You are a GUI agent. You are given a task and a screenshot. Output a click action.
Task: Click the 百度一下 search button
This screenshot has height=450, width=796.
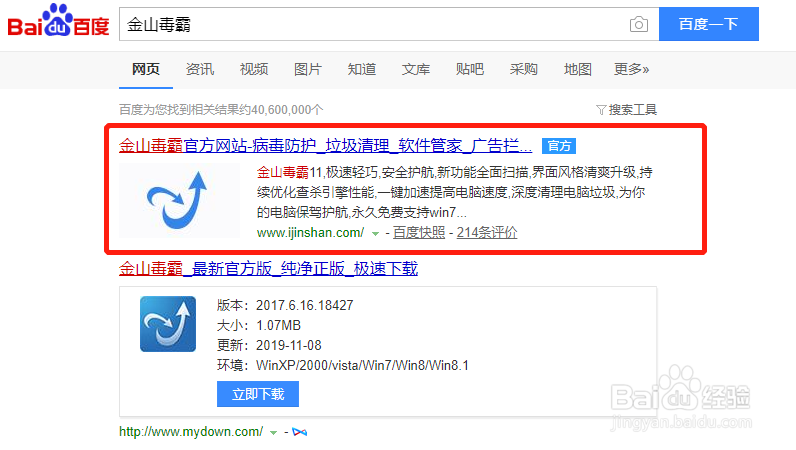coord(709,24)
